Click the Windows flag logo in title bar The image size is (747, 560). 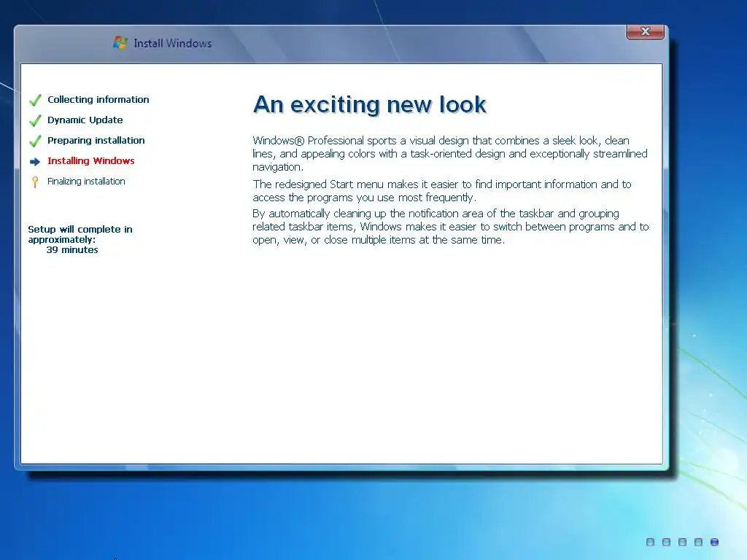(120, 43)
